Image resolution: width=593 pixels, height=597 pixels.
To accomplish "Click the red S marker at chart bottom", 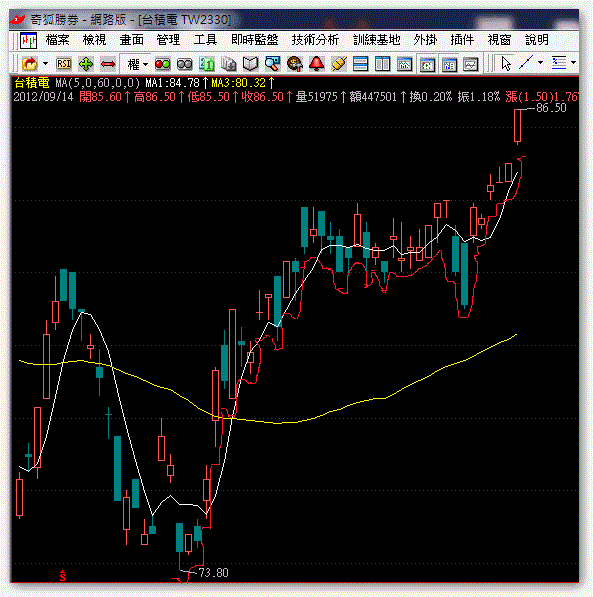I will tap(63, 576).
